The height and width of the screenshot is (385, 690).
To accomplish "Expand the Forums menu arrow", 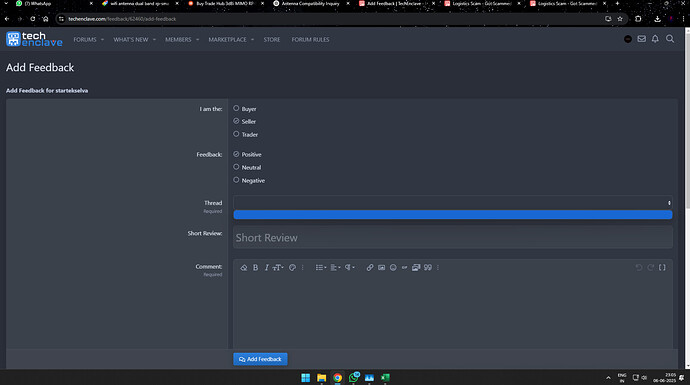I will (103, 40).
